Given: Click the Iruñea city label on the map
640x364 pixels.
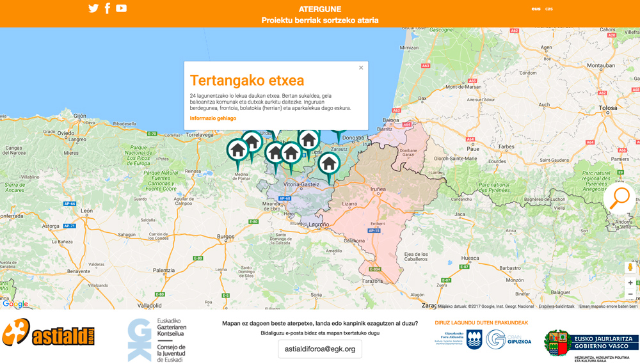Looking at the screenshot, I should coord(378,189).
